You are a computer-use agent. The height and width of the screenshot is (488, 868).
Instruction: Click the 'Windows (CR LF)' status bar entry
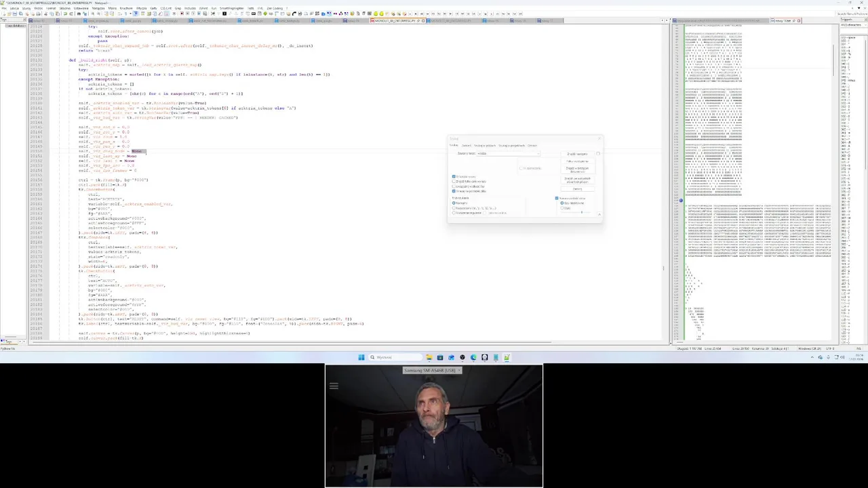pyautogui.click(x=810, y=348)
